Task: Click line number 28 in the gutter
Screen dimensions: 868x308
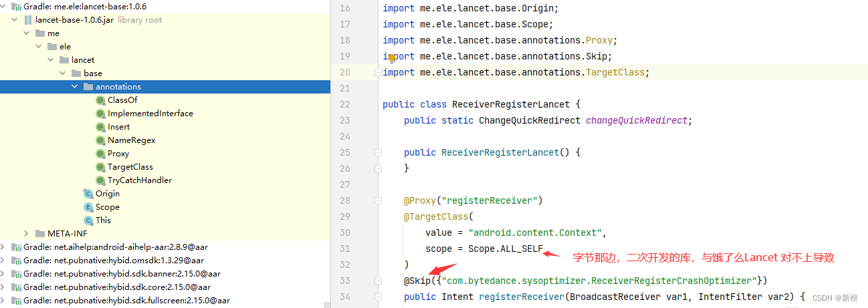Action: pos(344,200)
